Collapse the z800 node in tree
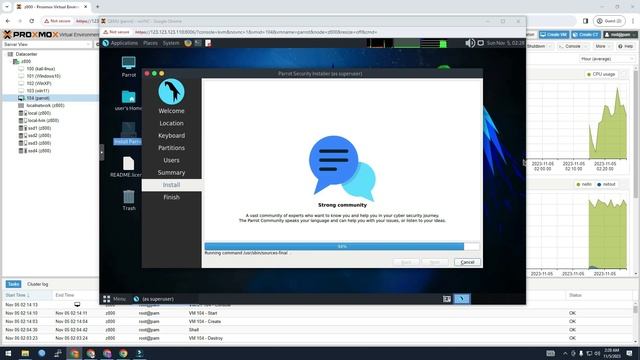 point(11,62)
